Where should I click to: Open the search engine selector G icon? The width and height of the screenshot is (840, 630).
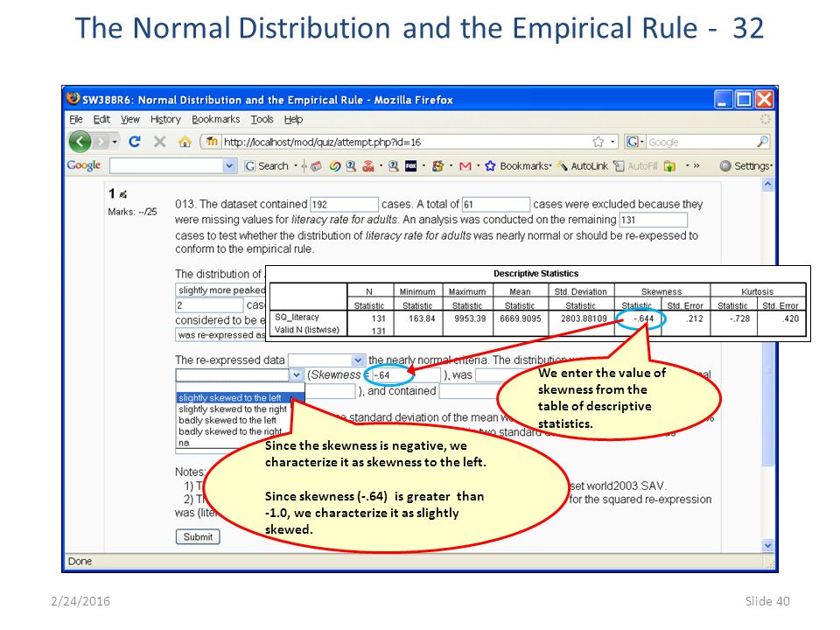pyautogui.click(x=633, y=142)
